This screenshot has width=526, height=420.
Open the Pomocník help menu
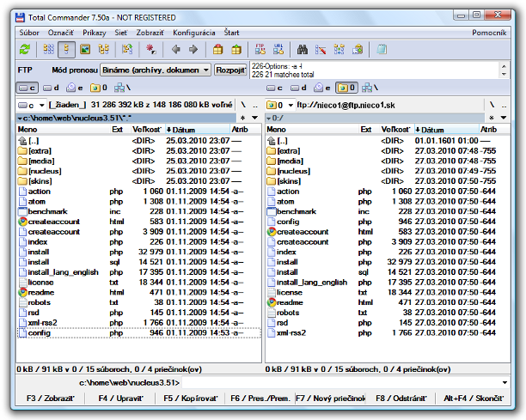(489, 33)
